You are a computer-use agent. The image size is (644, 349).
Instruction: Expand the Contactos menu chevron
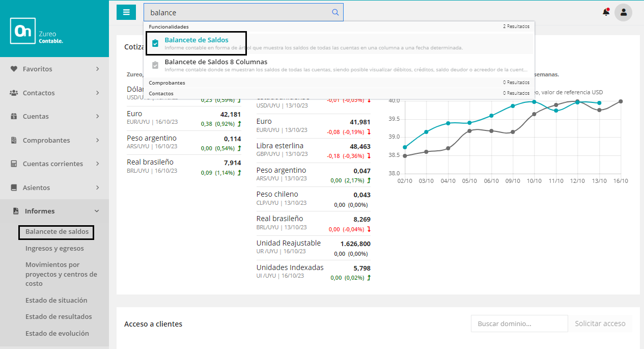[97, 93]
